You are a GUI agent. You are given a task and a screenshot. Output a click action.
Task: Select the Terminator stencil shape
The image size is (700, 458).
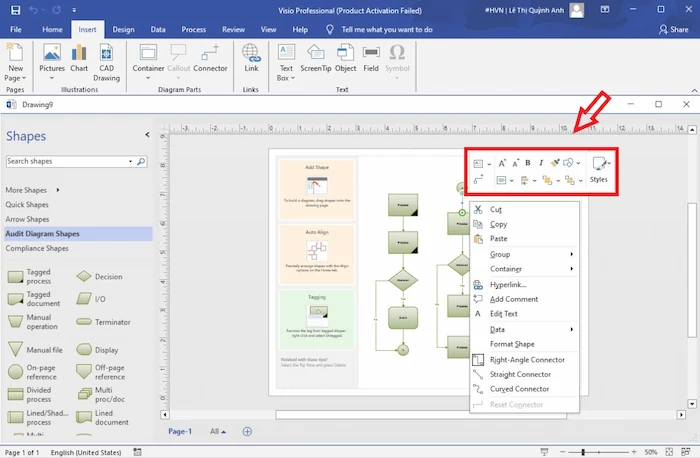[103, 322]
